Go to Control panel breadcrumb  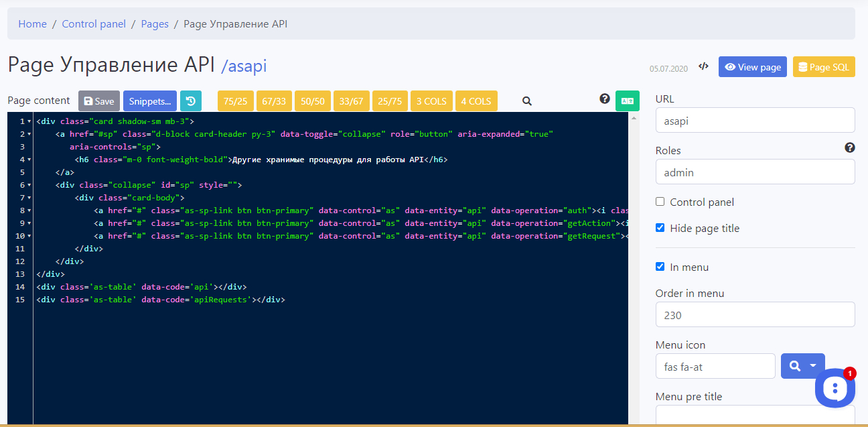[x=94, y=24]
